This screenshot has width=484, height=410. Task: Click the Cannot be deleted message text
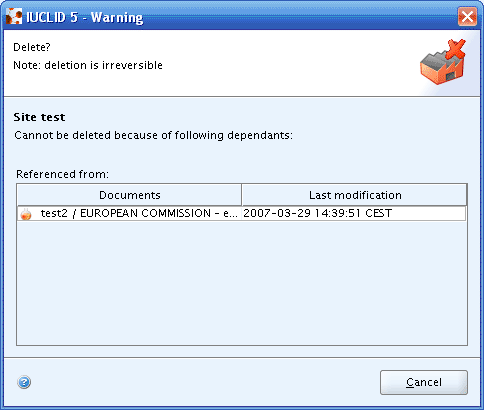click(153, 135)
